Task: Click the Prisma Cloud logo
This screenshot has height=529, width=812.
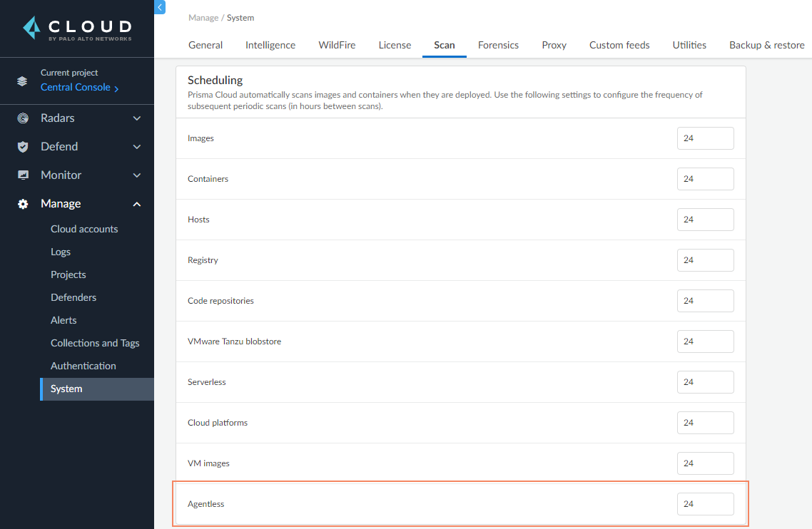Action: [x=77, y=29]
